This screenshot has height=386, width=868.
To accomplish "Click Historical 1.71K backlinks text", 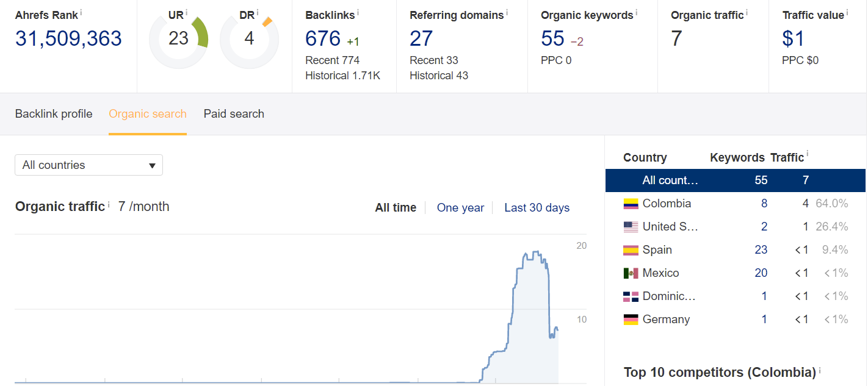I will click(342, 76).
